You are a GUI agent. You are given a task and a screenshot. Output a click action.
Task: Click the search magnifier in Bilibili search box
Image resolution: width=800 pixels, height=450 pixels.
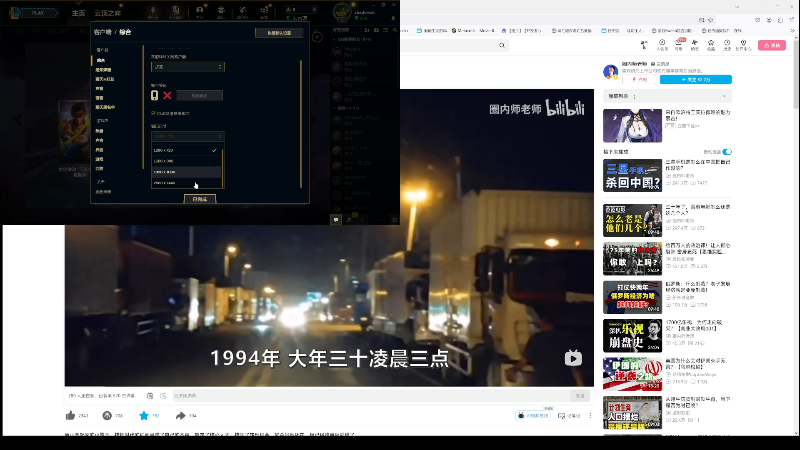click(502, 45)
